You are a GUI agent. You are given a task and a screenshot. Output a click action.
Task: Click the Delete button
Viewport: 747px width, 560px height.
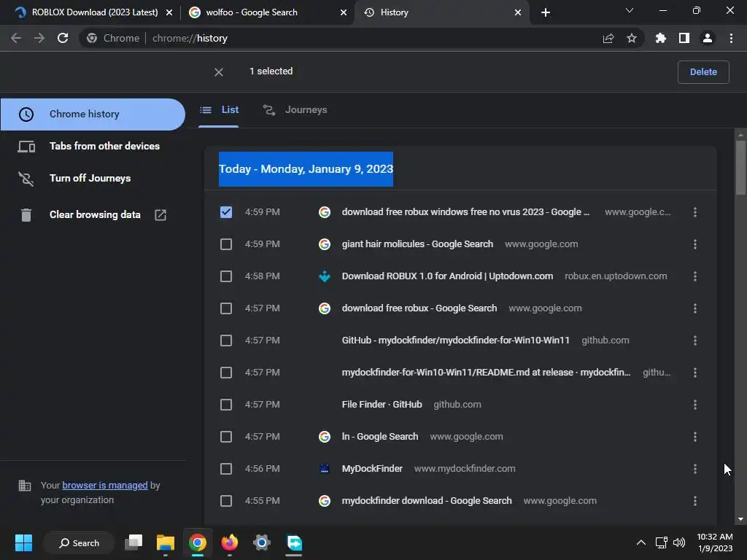tap(703, 72)
